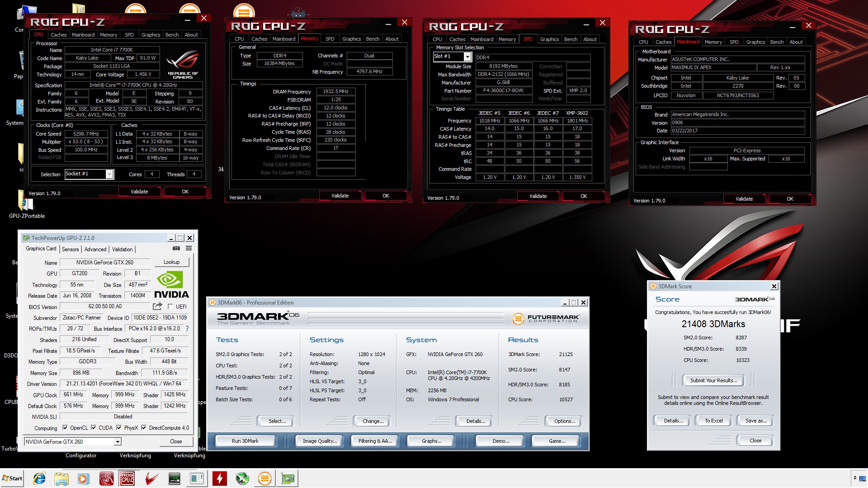868x488 pixels.
Task: Click the Bus Interface question mark in GPU-Z
Action: point(187,328)
